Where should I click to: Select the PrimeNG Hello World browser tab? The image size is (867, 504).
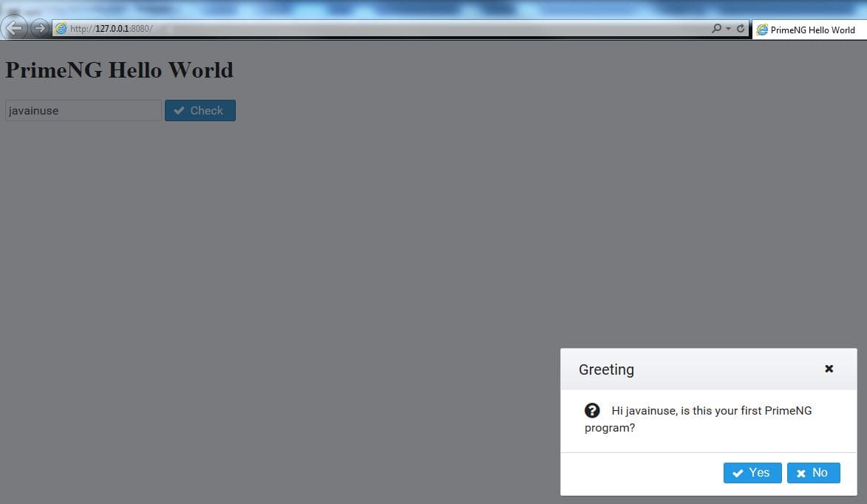[x=809, y=30]
